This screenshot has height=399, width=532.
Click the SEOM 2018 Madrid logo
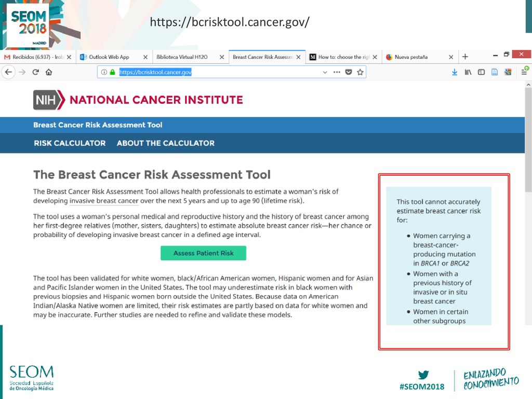tap(29, 25)
